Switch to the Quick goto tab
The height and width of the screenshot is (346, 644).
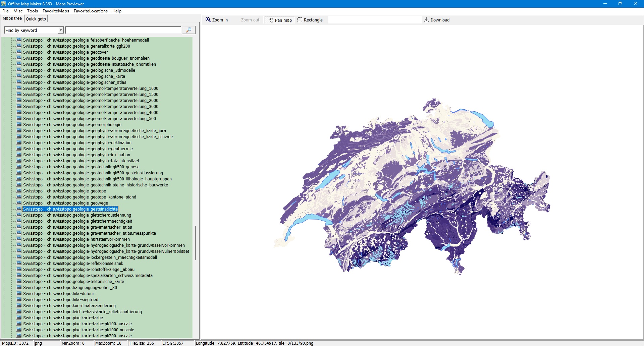pos(36,19)
